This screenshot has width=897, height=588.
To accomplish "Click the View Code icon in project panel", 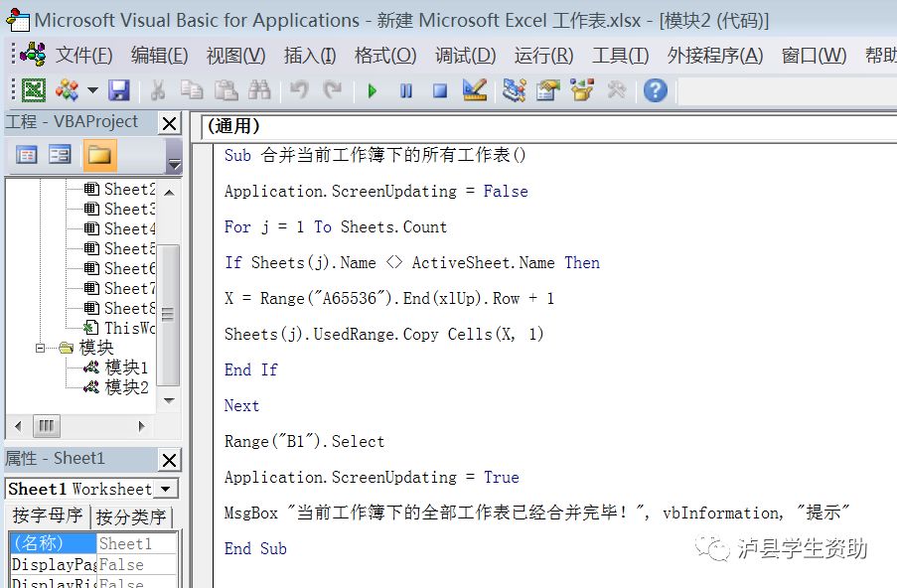I will pyautogui.click(x=26, y=154).
